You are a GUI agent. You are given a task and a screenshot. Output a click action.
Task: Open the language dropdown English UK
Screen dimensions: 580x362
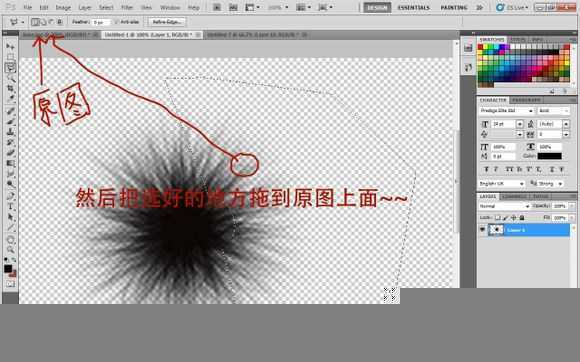(x=502, y=183)
